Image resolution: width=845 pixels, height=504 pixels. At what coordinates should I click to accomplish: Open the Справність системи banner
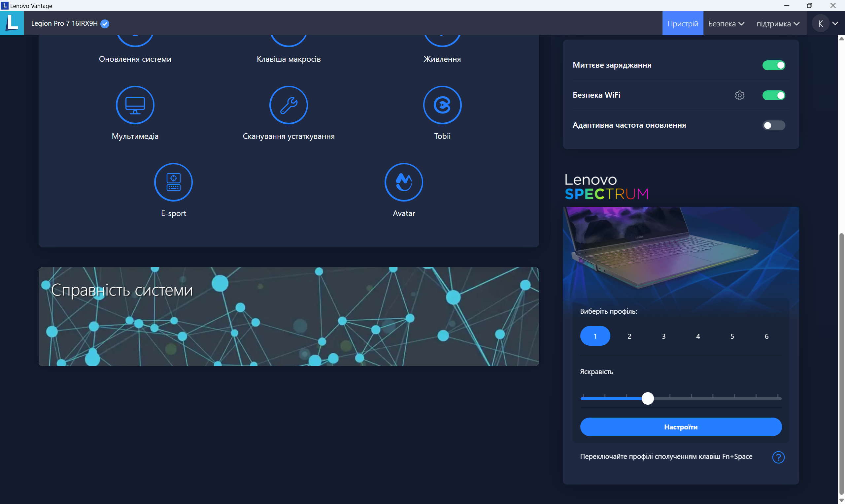pos(289,316)
